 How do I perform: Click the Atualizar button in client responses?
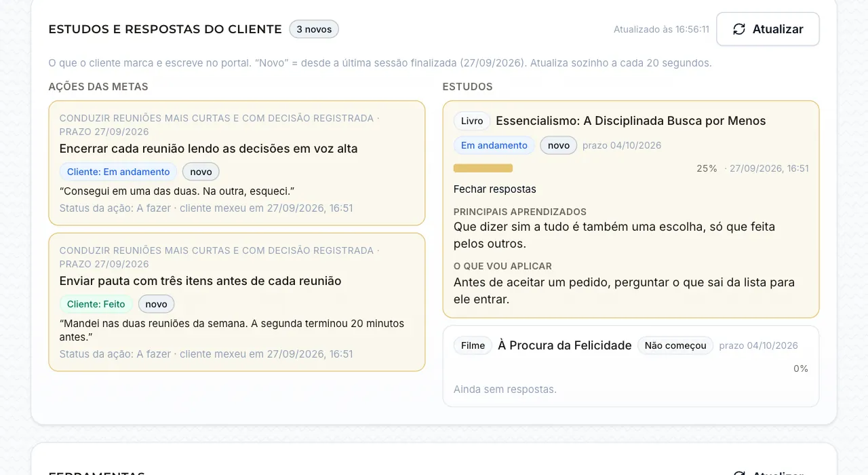(x=768, y=29)
